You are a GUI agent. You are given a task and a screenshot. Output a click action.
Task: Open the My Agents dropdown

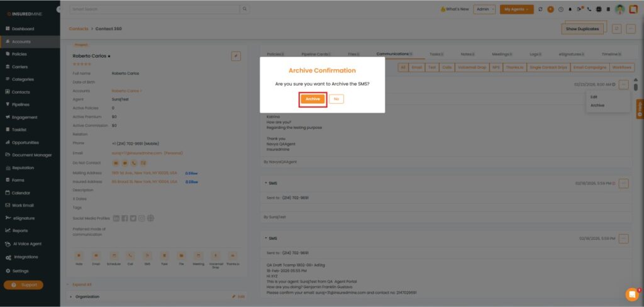[x=516, y=9]
